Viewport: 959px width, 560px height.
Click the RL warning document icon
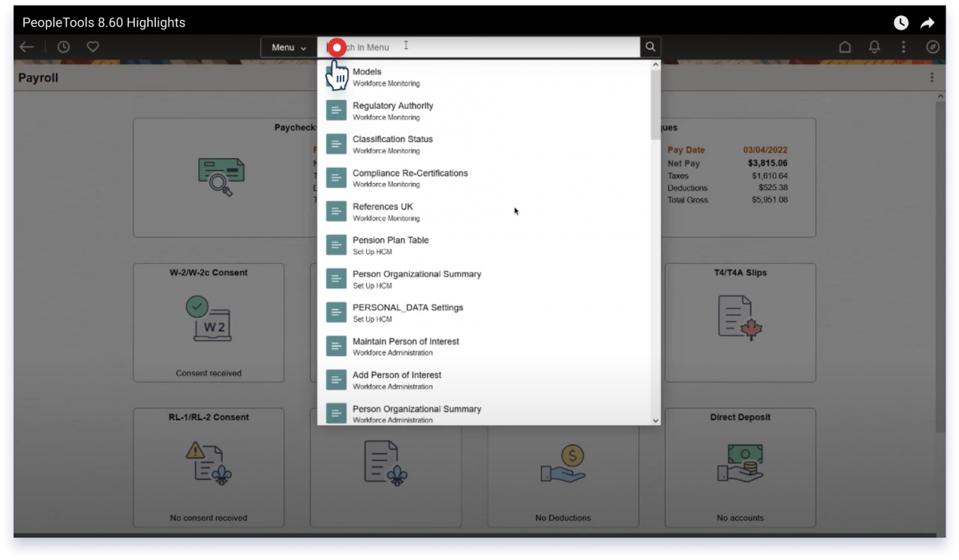[x=209, y=463]
